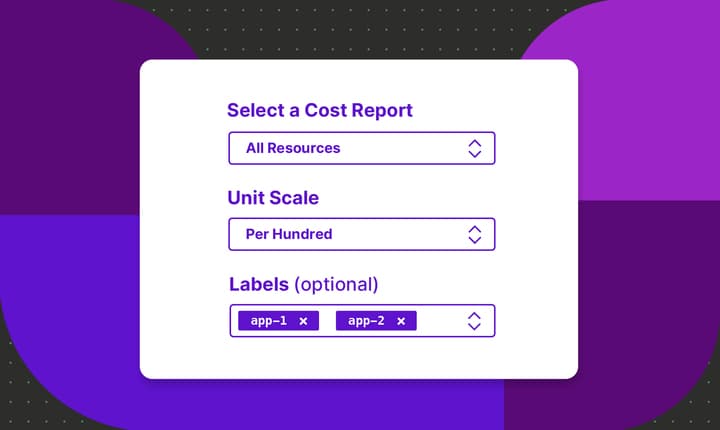Screen dimensions: 720x430
Task: Click the "Per Hundred" selected value text
Action: tap(289, 234)
